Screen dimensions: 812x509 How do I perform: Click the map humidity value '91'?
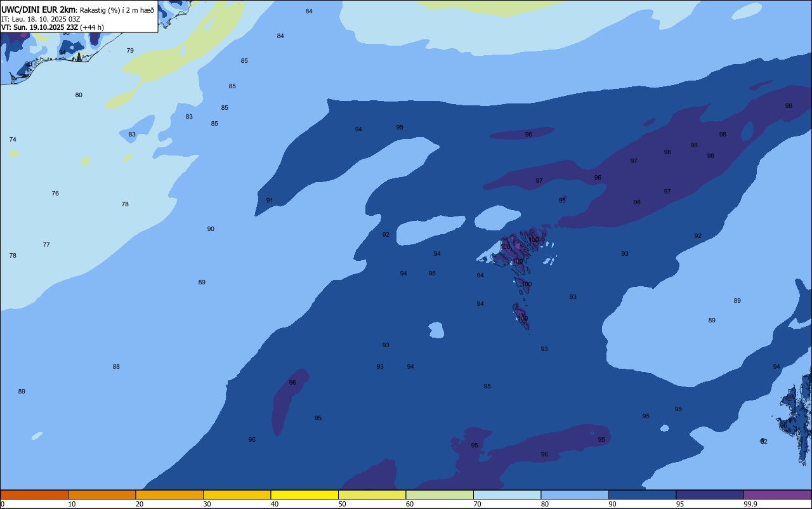(x=270, y=200)
